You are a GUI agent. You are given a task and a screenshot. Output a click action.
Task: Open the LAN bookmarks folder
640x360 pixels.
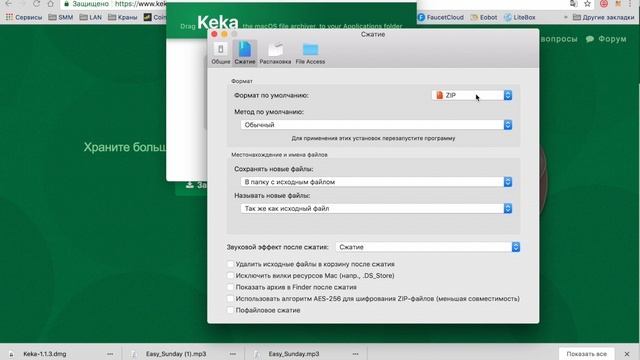tap(91, 17)
